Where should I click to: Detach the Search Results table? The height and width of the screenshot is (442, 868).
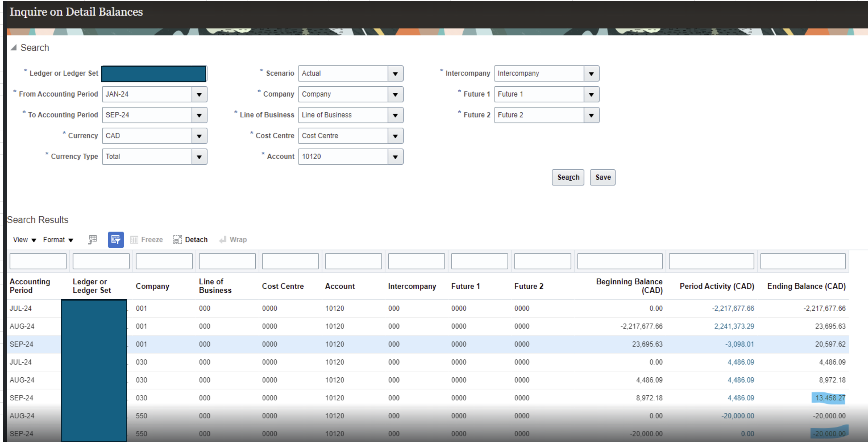coord(190,240)
